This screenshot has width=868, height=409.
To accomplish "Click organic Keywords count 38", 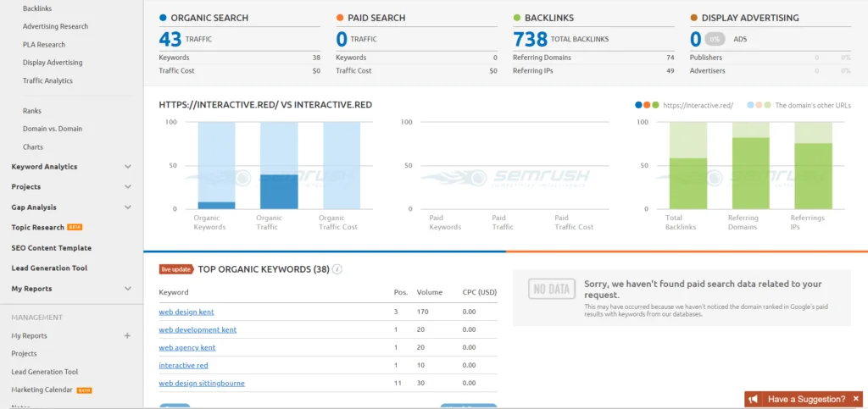I will coord(316,58).
